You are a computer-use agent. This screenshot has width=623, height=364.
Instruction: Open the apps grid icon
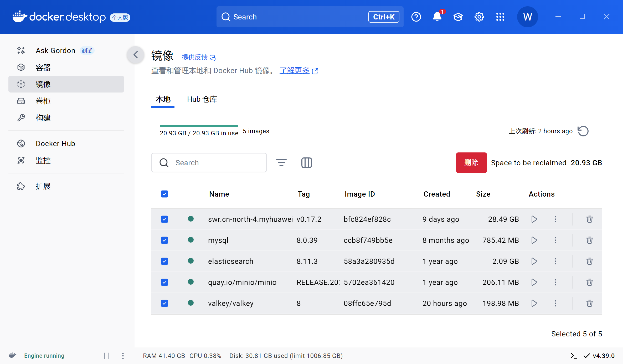[500, 17]
